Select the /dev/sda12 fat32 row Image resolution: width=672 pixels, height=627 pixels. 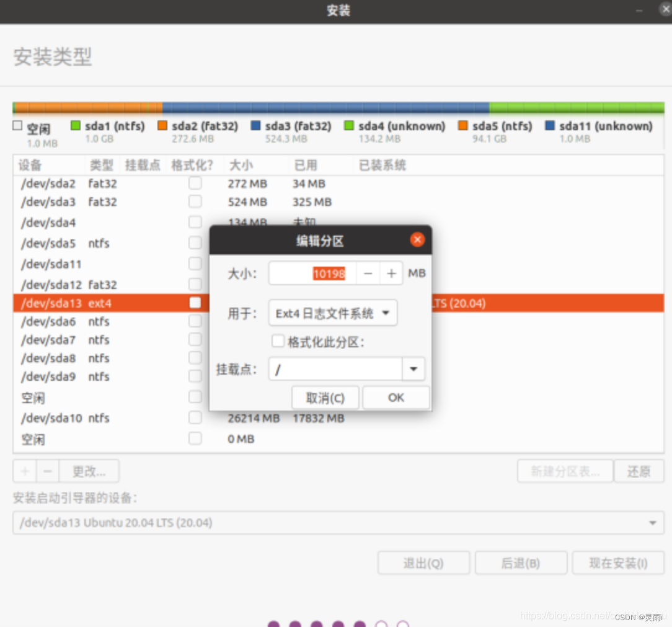pos(112,284)
